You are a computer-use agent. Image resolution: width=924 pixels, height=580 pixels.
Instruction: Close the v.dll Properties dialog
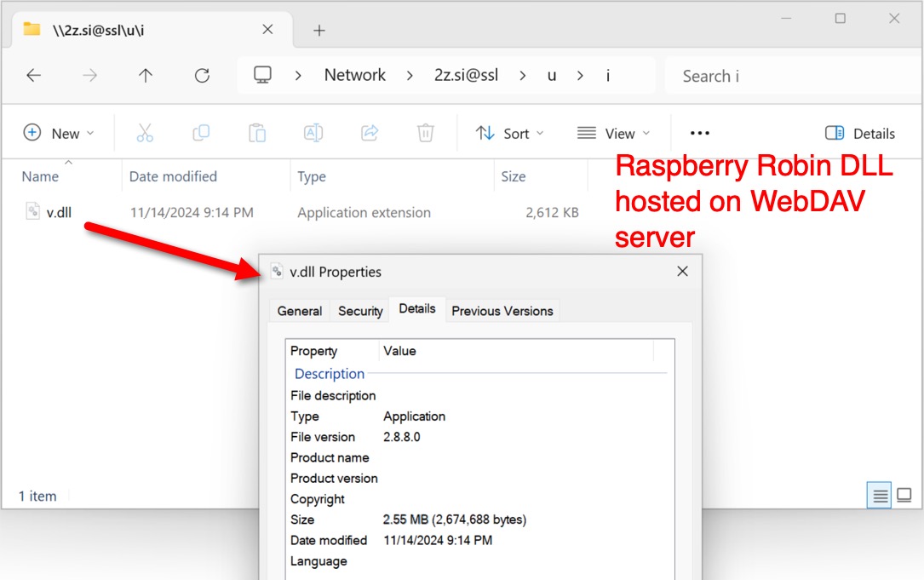(682, 271)
